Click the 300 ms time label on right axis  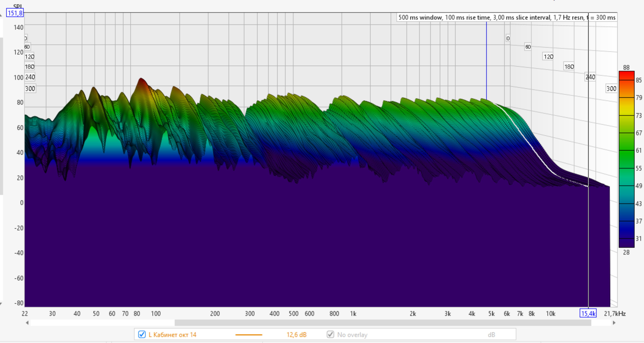(611, 88)
